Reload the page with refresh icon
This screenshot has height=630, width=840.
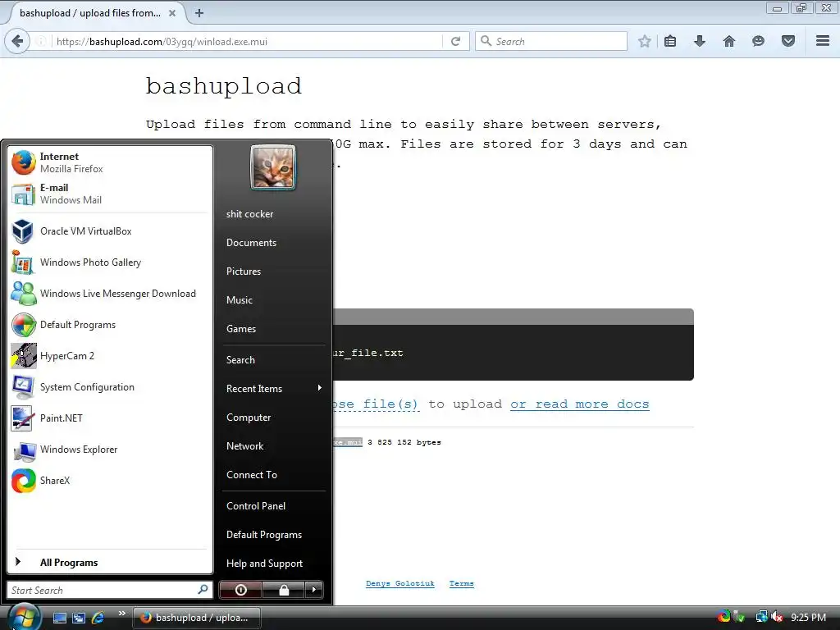click(x=456, y=41)
